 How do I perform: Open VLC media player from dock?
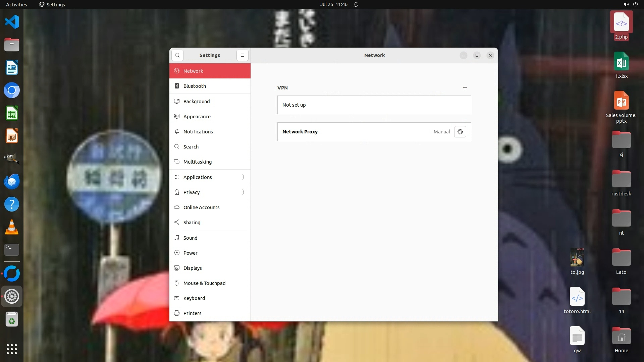[12, 227]
